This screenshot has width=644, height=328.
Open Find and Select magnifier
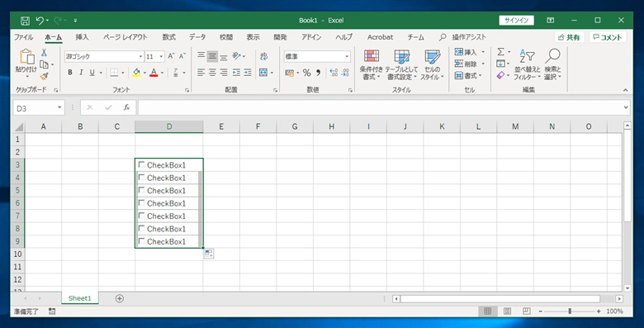pos(553,65)
